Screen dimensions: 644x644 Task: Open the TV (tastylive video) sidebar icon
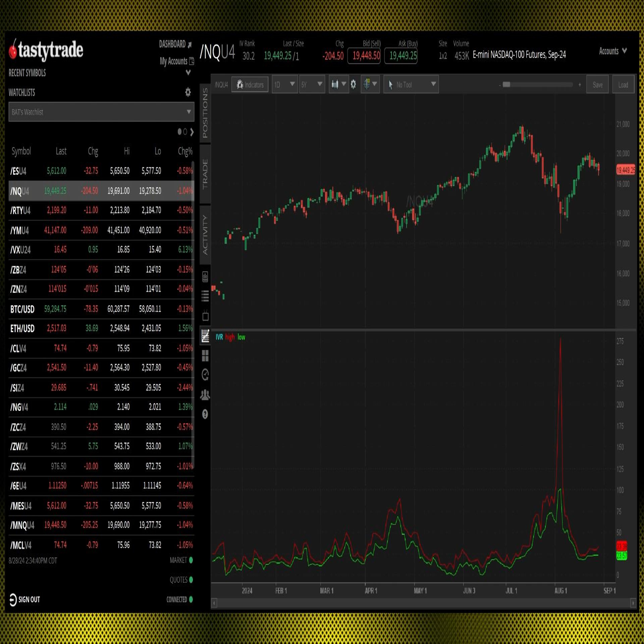pos(205,315)
